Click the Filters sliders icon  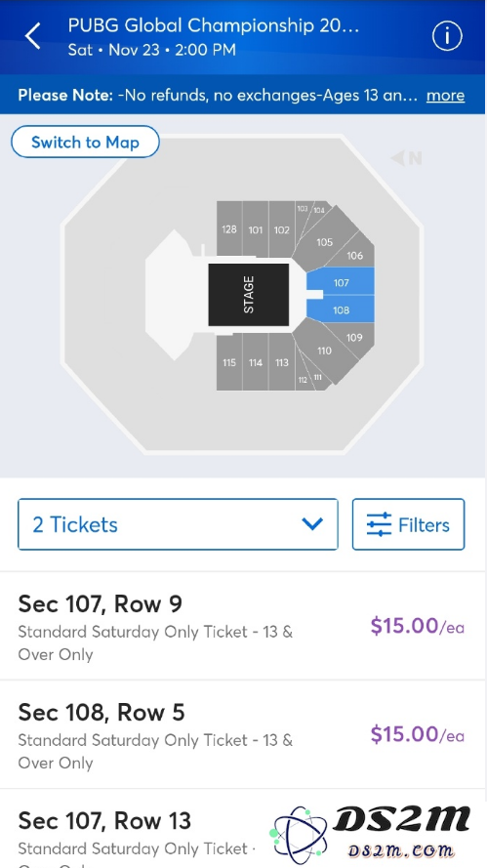coord(379,524)
